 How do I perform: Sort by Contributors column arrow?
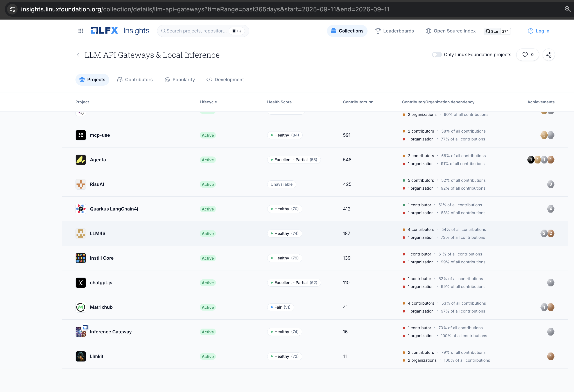click(371, 102)
